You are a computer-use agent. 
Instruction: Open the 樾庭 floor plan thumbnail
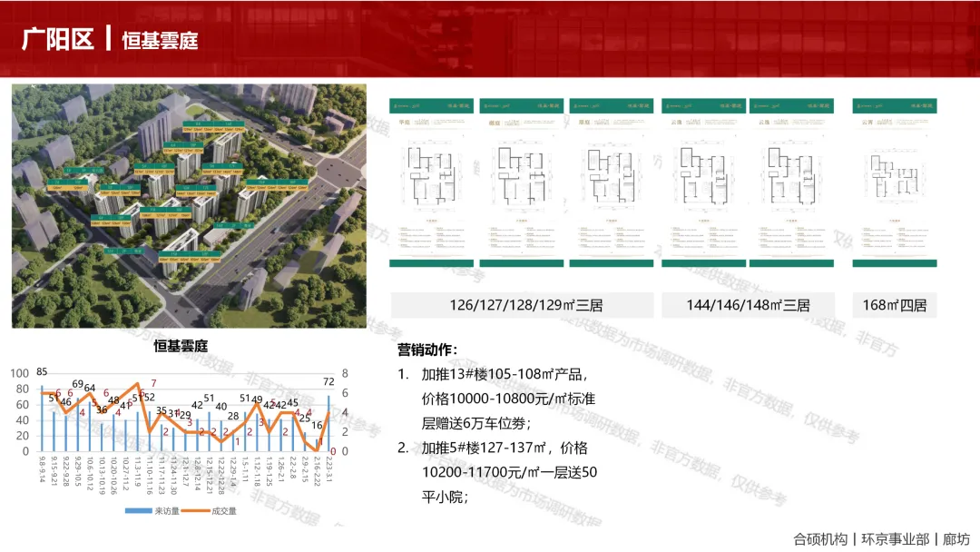(x=521, y=182)
